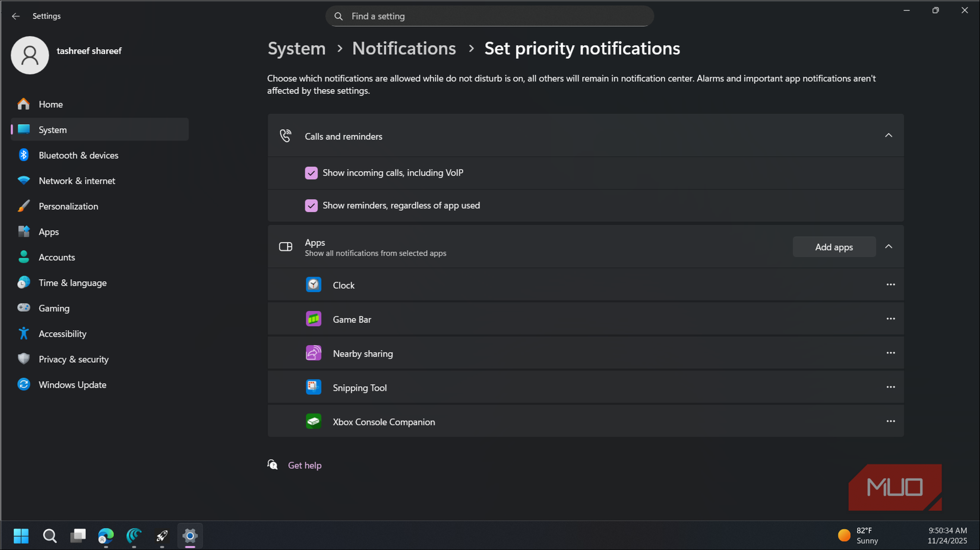Click the tashreef shareef profile avatar
Image resolution: width=980 pixels, height=550 pixels.
[x=30, y=55]
